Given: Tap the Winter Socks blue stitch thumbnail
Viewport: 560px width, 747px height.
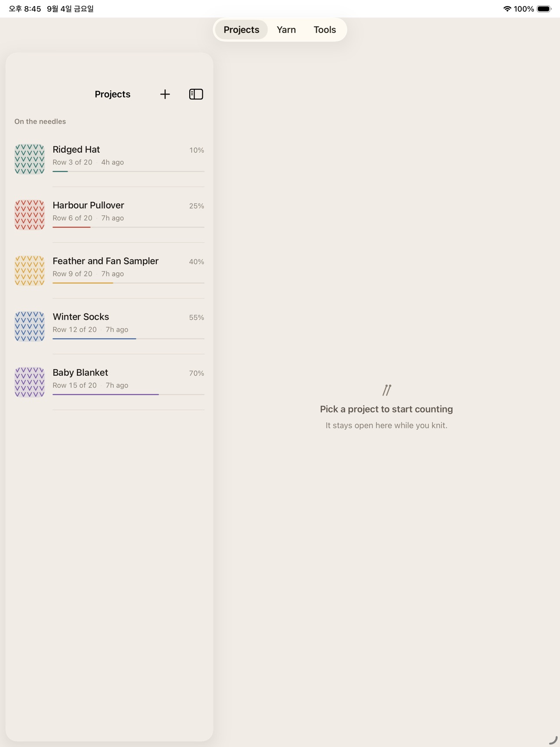Looking at the screenshot, I should pos(30,326).
